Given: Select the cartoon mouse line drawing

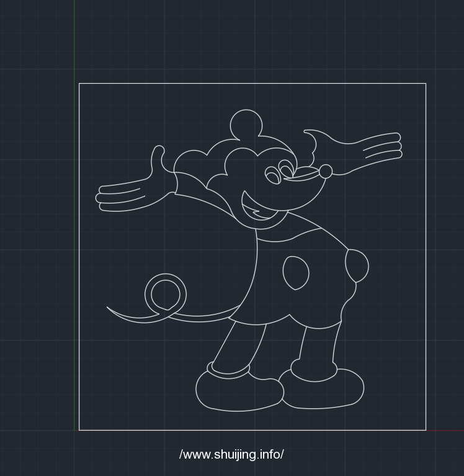Looking at the screenshot, I should coord(249,260).
